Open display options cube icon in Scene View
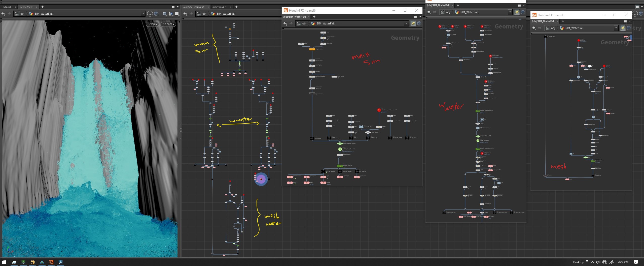The image size is (644, 266). 165,14
